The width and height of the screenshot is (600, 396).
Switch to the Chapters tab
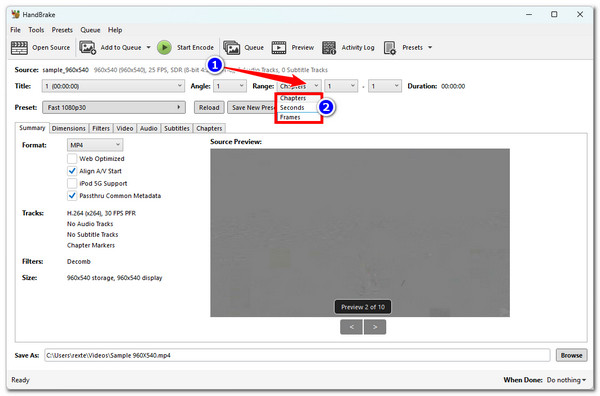point(209,129)
